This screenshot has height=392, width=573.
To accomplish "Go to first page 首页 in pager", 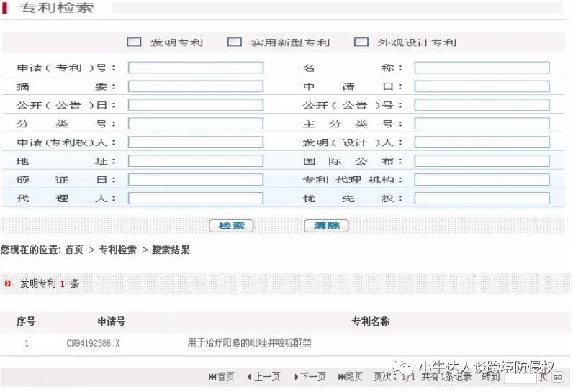I will tap(222, 376).
